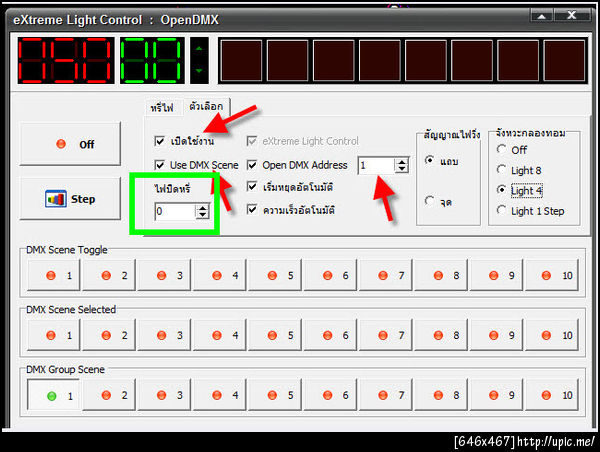Choose DMX Scene Selected button 7
The image size is (600, 452).
(x=386, y=335)
